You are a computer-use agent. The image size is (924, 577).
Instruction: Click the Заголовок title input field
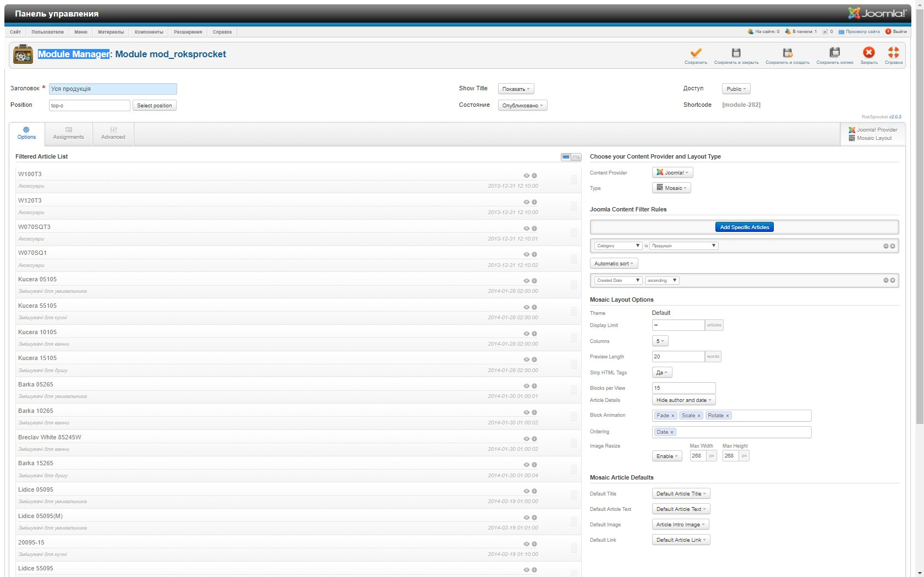click(x=113, y=89)
